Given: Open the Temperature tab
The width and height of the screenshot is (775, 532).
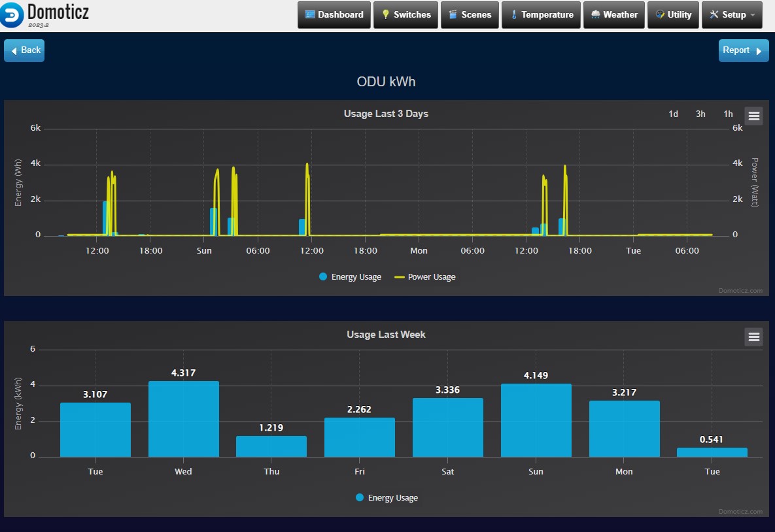Looking at the screenshot, I should click(x=542, y=15).
